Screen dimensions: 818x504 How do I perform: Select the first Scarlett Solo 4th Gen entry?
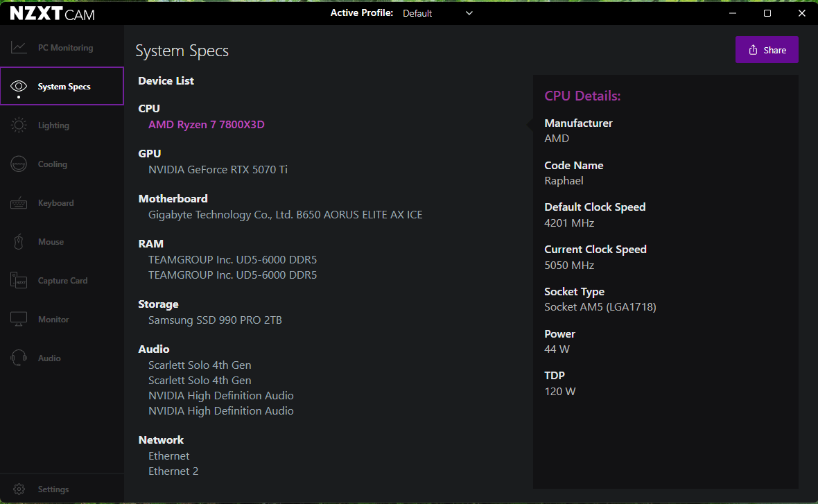(200, 365)
